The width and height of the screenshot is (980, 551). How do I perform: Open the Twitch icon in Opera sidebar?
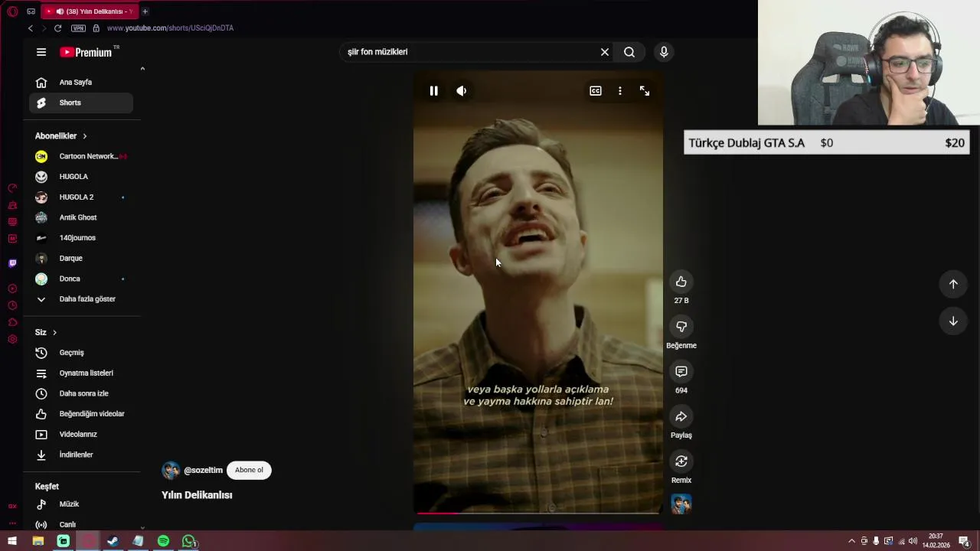pyautogui.click(x=12, y=263)
